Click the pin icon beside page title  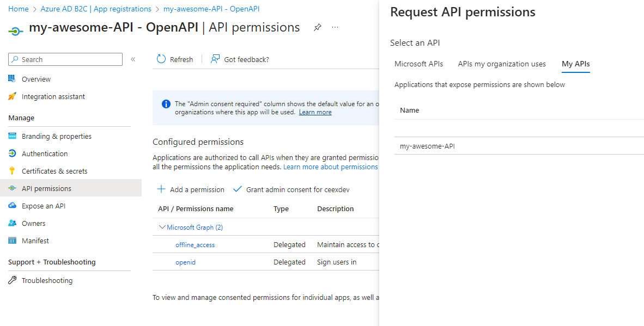click(318, 27)
